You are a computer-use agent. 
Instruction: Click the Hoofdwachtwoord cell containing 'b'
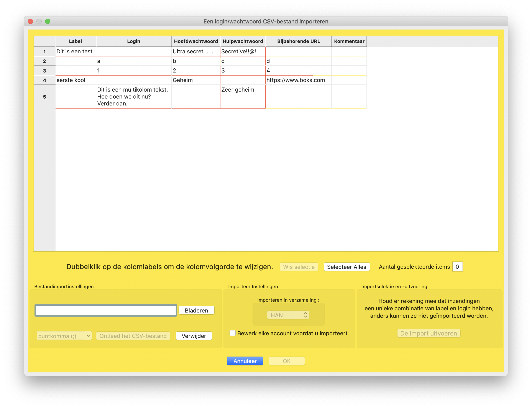click(x=196, y=61)
